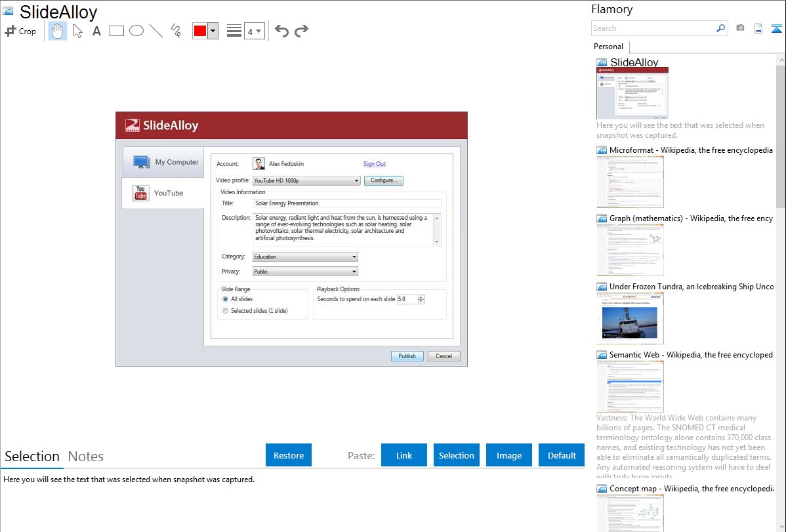786x532 pixels.
Task: Open line width dropdown showing 4
Action: pyautogui.click(x=254, y=31)
